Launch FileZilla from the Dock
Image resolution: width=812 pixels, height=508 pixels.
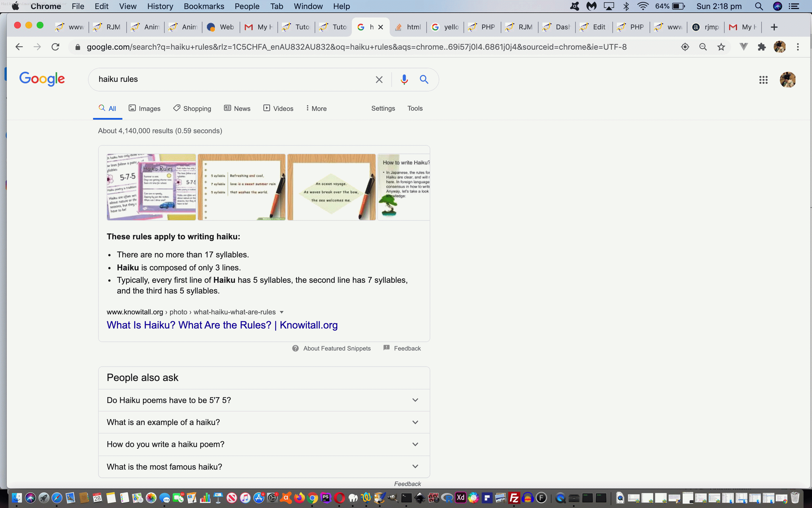tap(514, 498)
